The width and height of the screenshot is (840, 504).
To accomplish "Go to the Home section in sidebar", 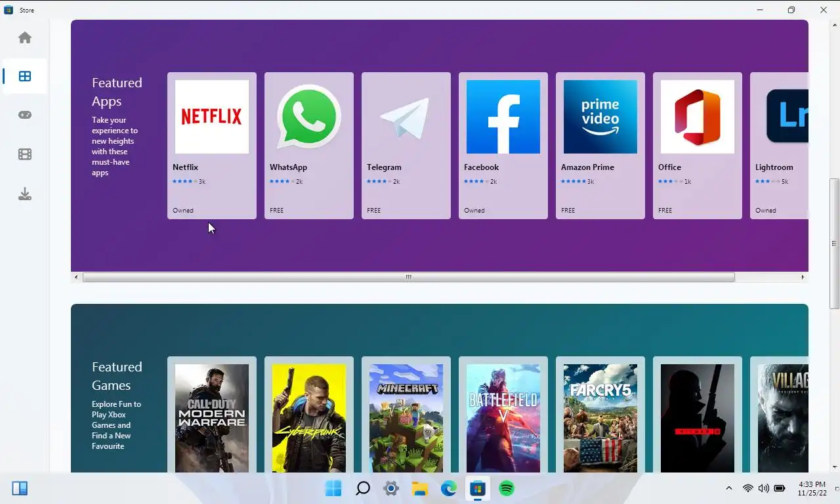I will click(x=25, y=37).
